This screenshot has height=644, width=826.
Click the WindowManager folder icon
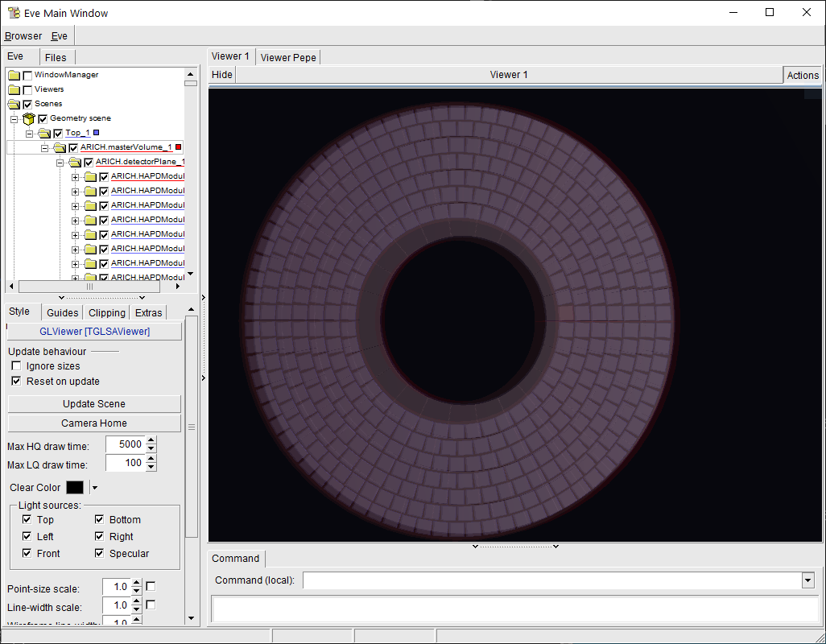click(14, 75)
